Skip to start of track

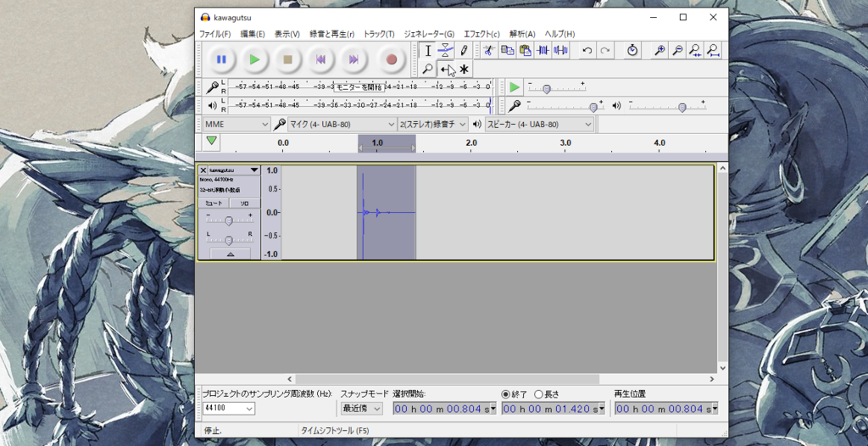pyautogui.click(x=320, y=59)
